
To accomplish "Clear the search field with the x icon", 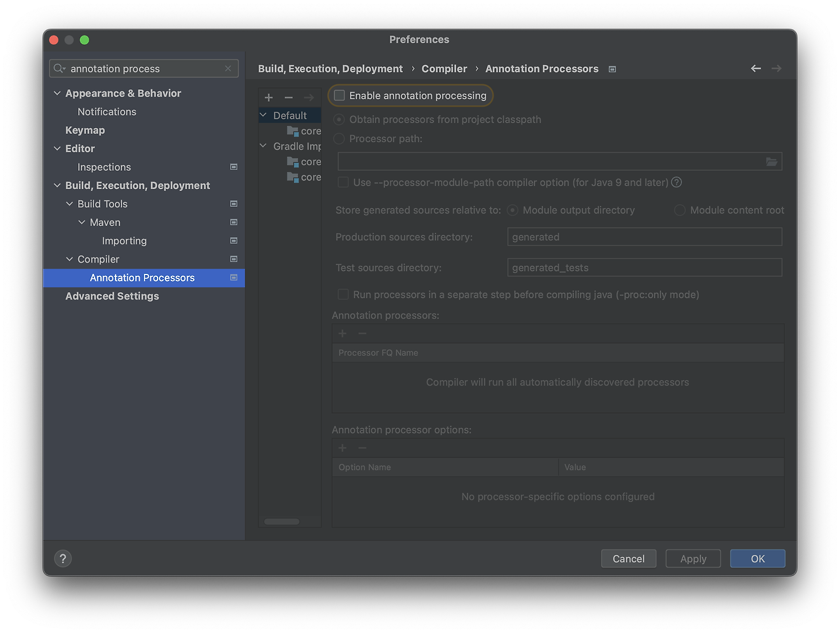I will point(228,68).
